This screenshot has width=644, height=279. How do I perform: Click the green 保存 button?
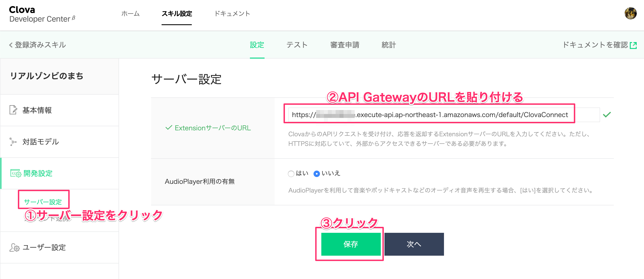351,244
